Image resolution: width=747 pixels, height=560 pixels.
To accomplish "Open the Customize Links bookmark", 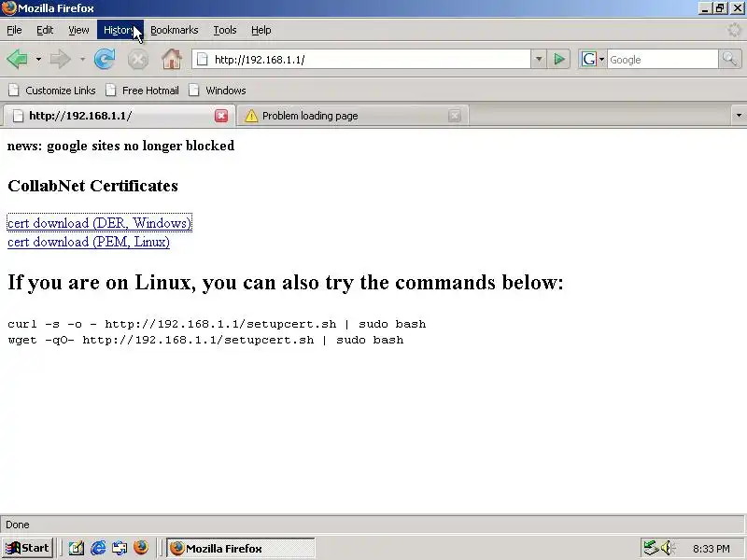I will (x=52, y=91).
